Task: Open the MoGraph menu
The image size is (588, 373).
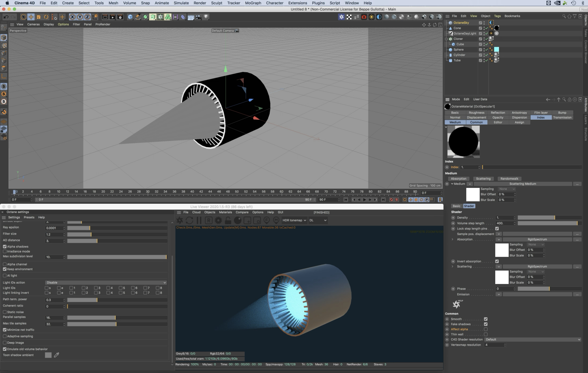Action: 253,3
